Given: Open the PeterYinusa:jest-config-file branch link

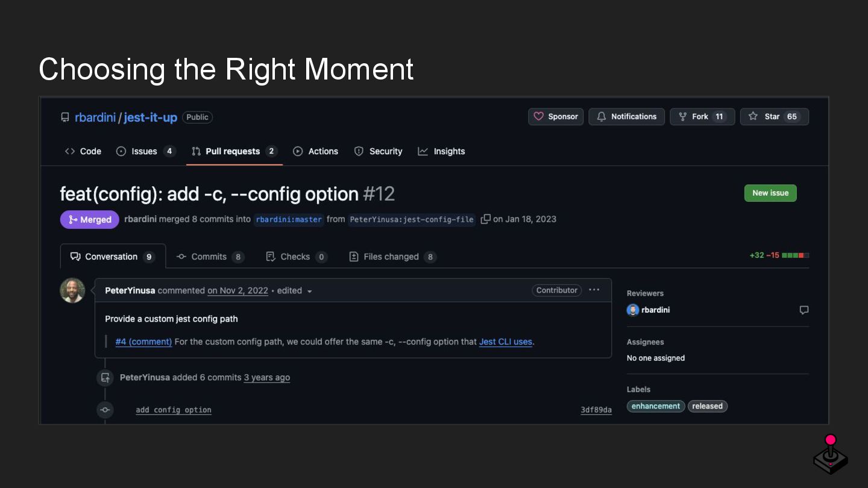Looking at the screenshot, I should click(x=412, y=219).
